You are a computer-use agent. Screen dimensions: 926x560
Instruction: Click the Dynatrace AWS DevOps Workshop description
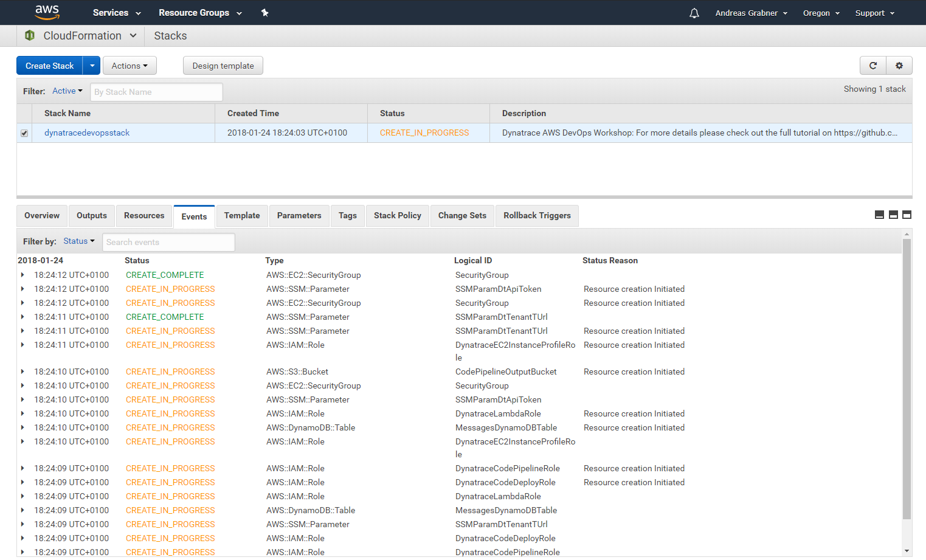coord(700,133)
